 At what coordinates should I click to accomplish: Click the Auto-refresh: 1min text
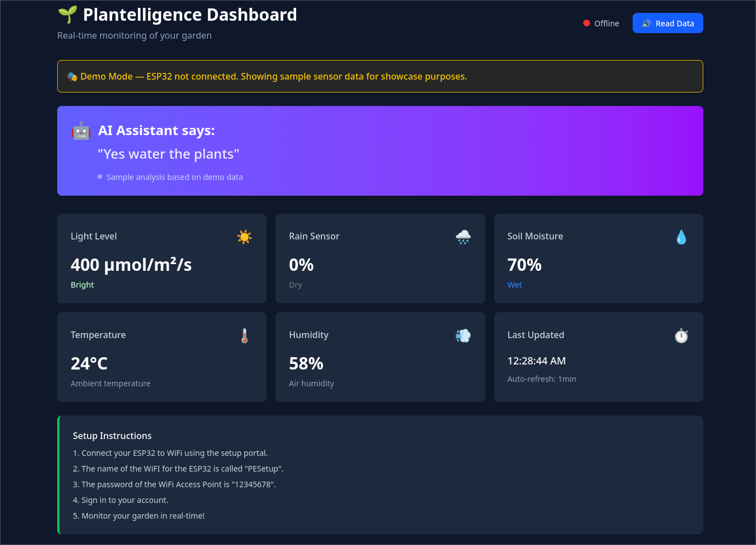pos(542,379)
